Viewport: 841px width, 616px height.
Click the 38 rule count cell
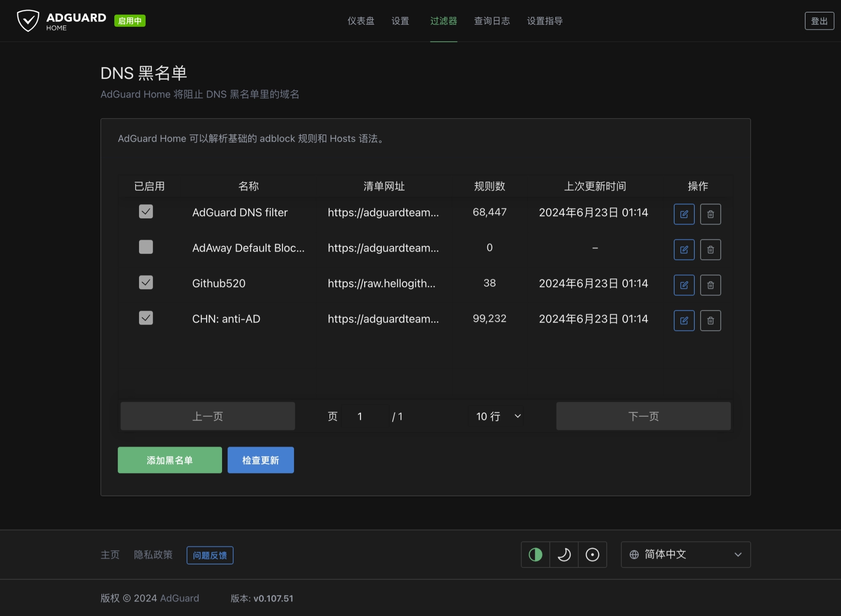489,283
